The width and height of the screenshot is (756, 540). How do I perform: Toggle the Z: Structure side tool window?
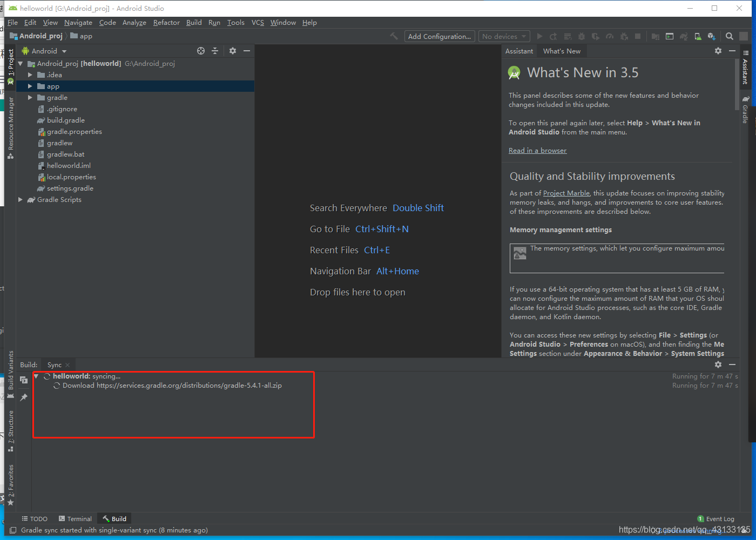(x=10, y=431)
